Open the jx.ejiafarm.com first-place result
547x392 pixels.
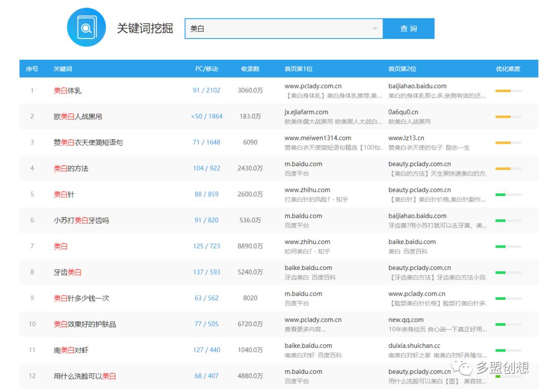pyautogui.click(x=307, y=112)
